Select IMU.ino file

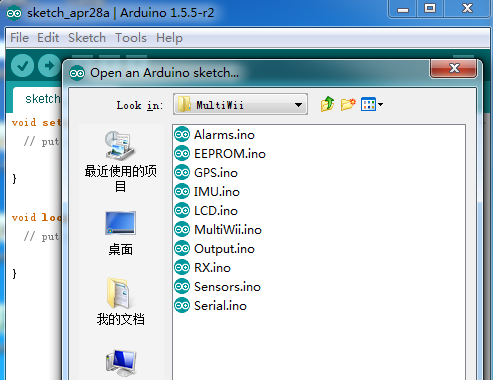click(207, 192)
